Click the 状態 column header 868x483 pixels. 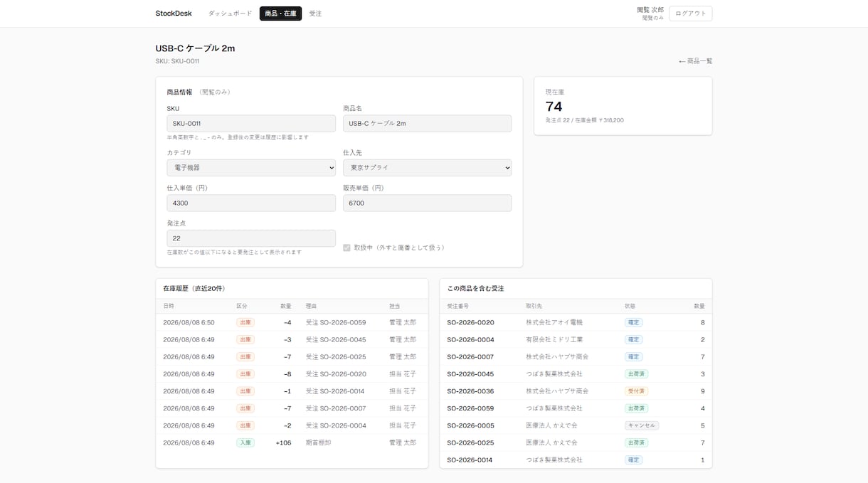pos(630,306)
